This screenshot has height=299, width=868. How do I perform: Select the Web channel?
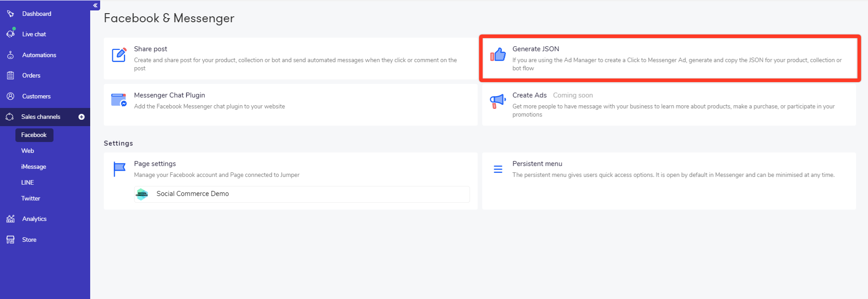pyautogui.click(x=28, y=151)
